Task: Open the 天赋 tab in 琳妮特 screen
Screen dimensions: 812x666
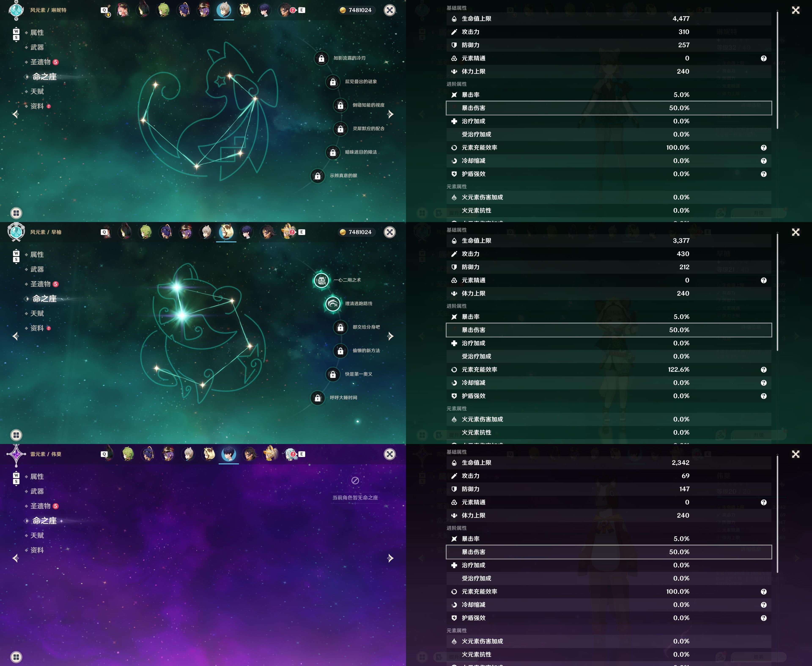Action: [37, 91]
